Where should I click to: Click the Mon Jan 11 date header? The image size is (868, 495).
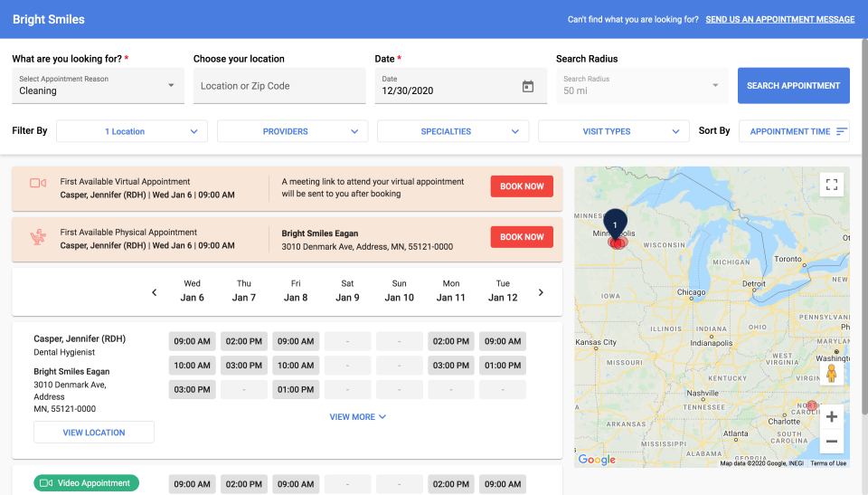point(450,290)
